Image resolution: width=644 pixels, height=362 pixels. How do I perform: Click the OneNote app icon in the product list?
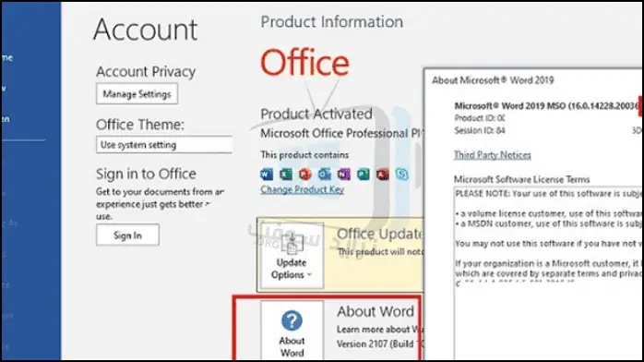[344, 175]
